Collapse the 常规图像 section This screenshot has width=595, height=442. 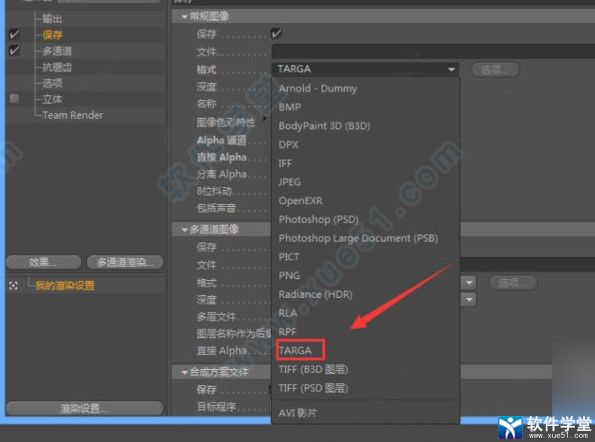pyautogui.click(x=185, y=17)
